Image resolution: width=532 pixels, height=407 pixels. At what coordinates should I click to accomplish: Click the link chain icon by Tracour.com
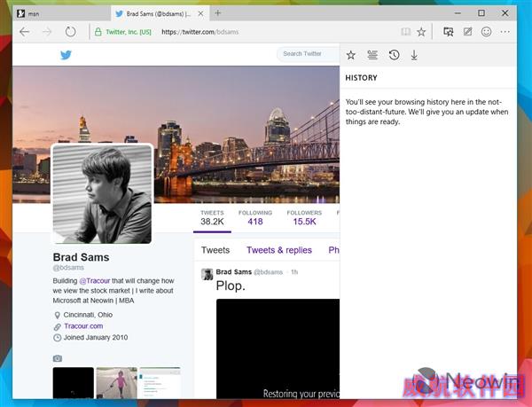58,326
